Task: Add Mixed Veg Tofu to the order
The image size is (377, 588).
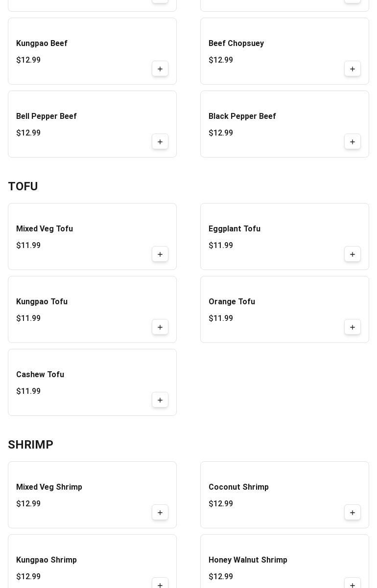Action: click(160, 254)
